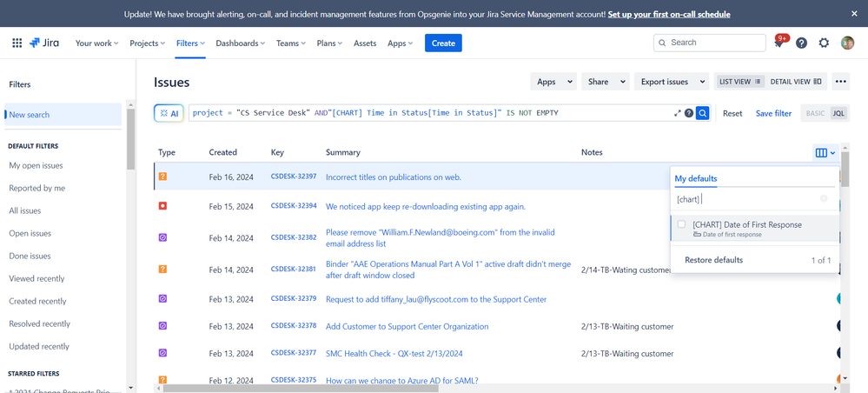Check the [CHART] Date of First Response box

[x=682, y=224]
